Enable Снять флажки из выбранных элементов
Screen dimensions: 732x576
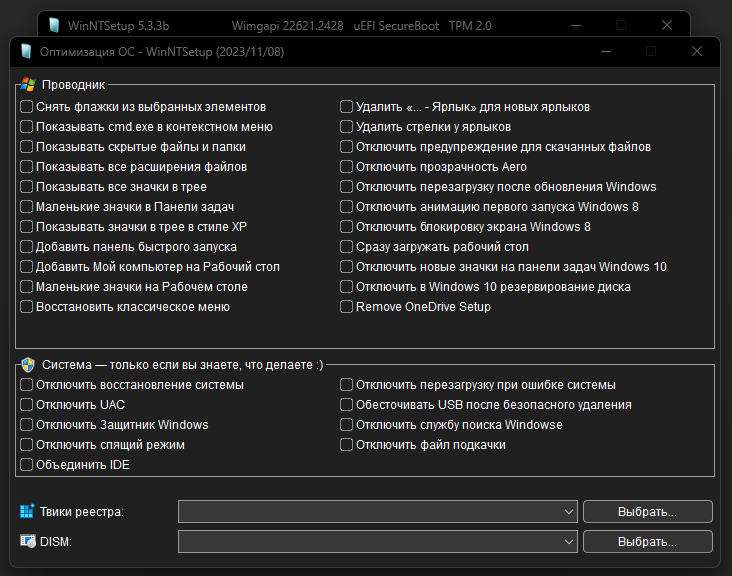point(27,106)
